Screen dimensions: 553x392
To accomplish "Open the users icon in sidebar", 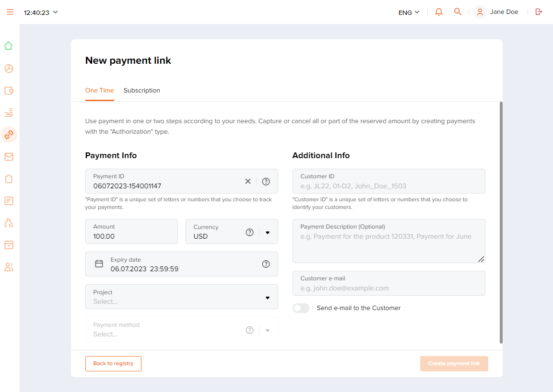I will pos(9,267).
